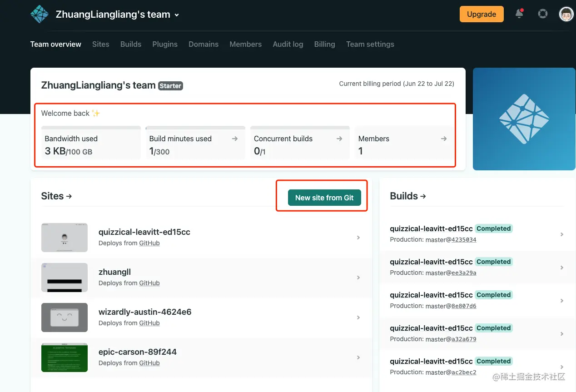The height and width of the screenshot is (392, 576).
Task: Expand chevron of build master@a32a679
Action: point(562,334)
